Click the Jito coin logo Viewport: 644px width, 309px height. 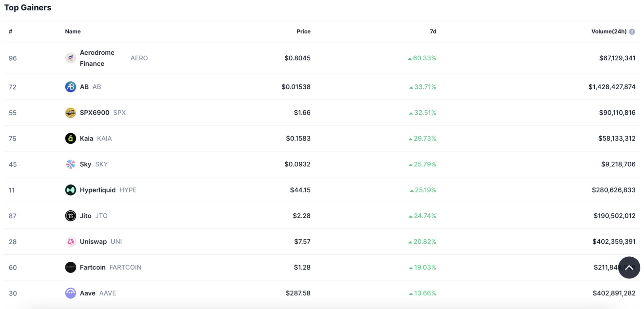pos(70,216)
